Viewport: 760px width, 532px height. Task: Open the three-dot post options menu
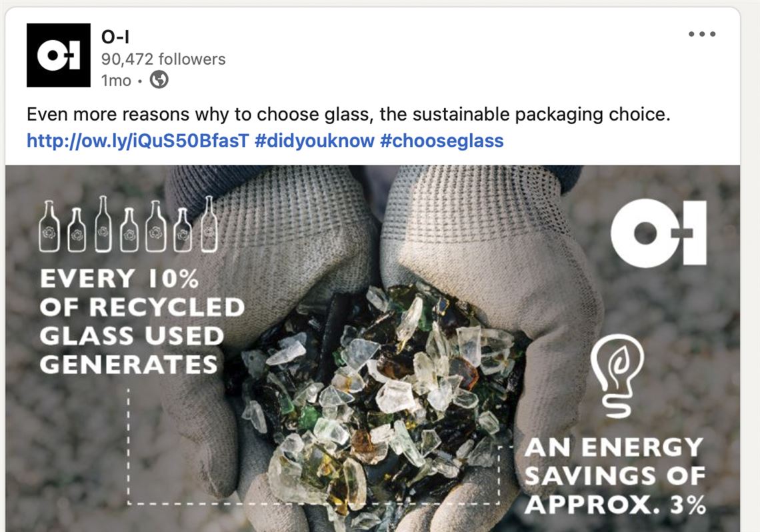(x=701, y=35)
